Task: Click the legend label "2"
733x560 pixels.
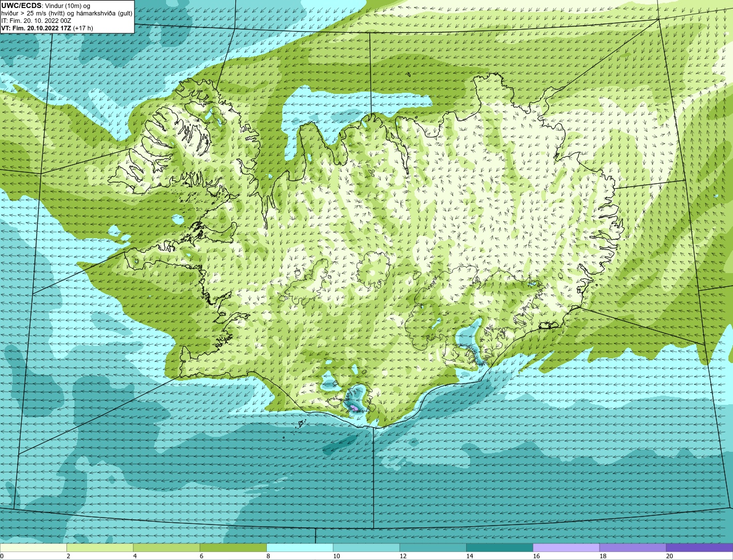Action: click(68, 556)
